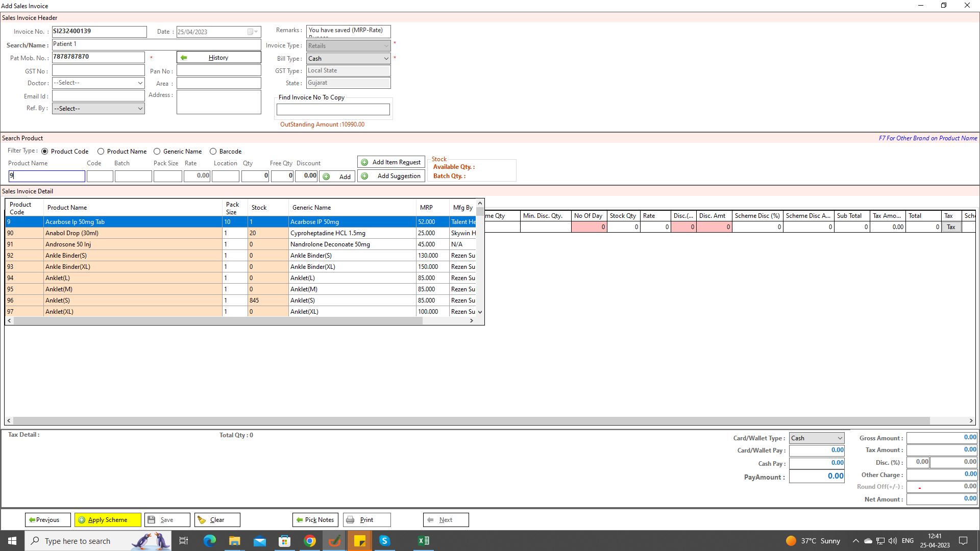
Task: Click the green arrow History button
Action: [x=218, y=58]
